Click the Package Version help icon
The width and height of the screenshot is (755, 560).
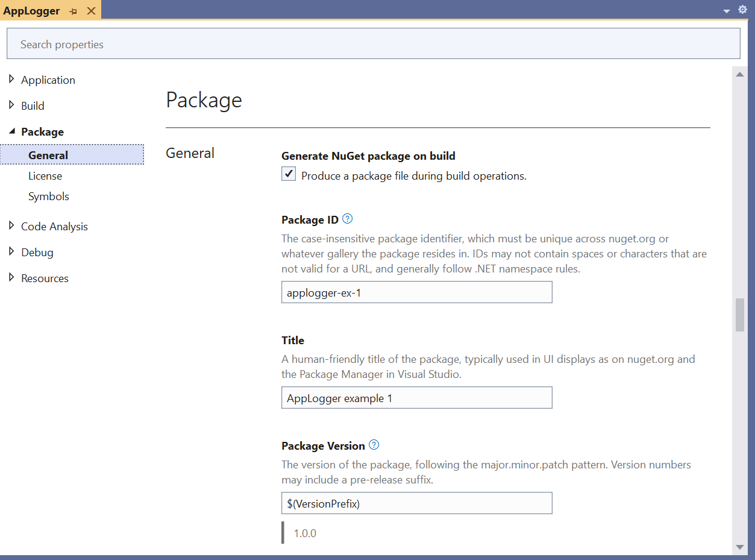374,445
